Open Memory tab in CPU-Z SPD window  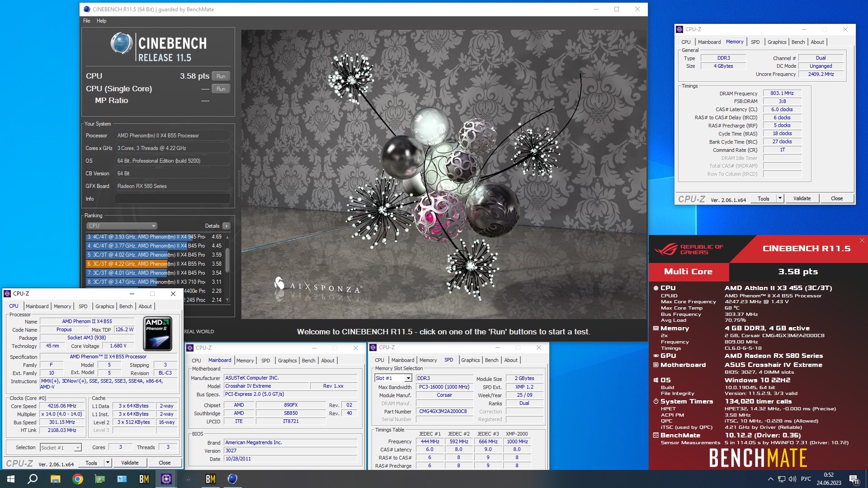point(428,360)
